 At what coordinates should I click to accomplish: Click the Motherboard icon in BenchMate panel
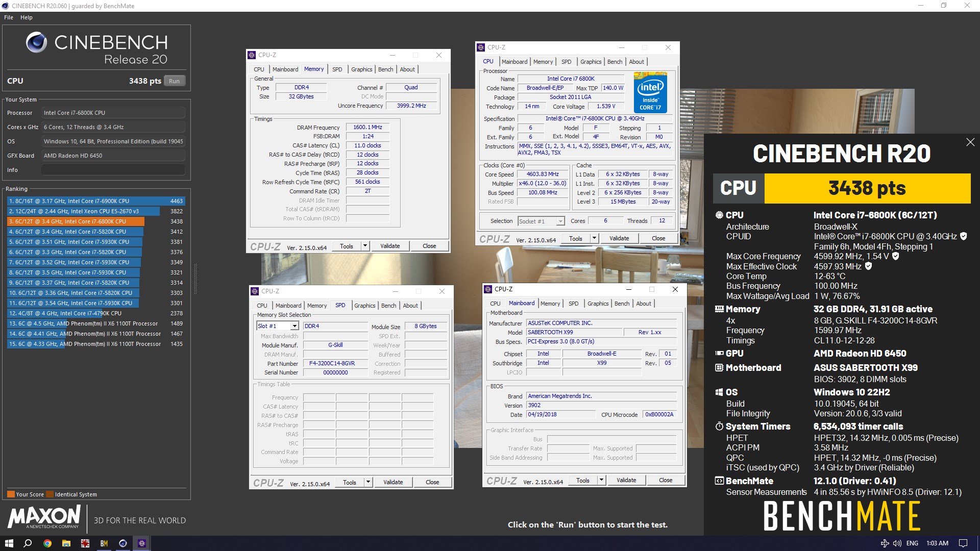pyautogui.click(x=719, y=367)
